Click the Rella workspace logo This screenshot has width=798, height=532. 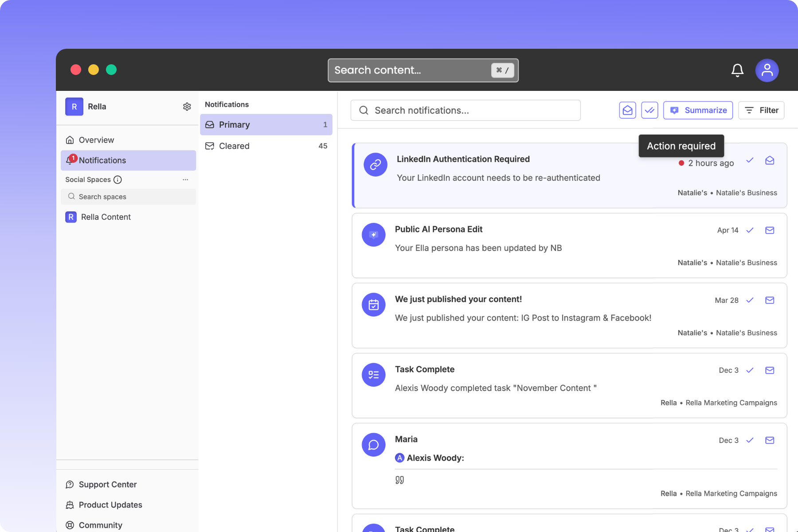74,106
